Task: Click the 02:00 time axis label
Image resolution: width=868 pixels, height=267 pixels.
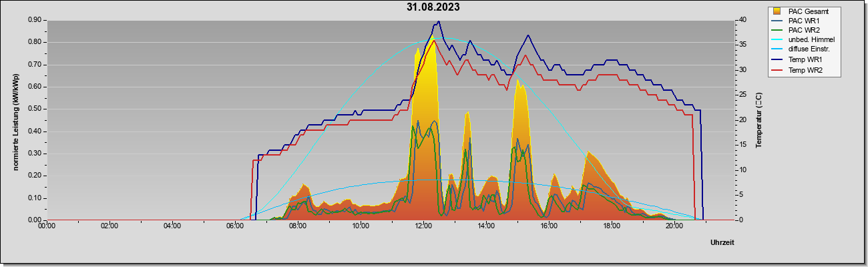Action: pyautogui.click(x=110, y=226)
